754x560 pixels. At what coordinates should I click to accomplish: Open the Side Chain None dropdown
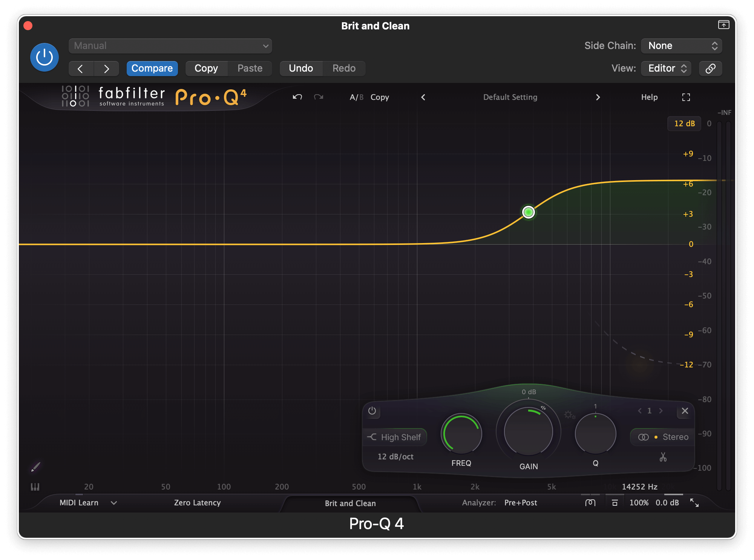[x=682, y=46]
